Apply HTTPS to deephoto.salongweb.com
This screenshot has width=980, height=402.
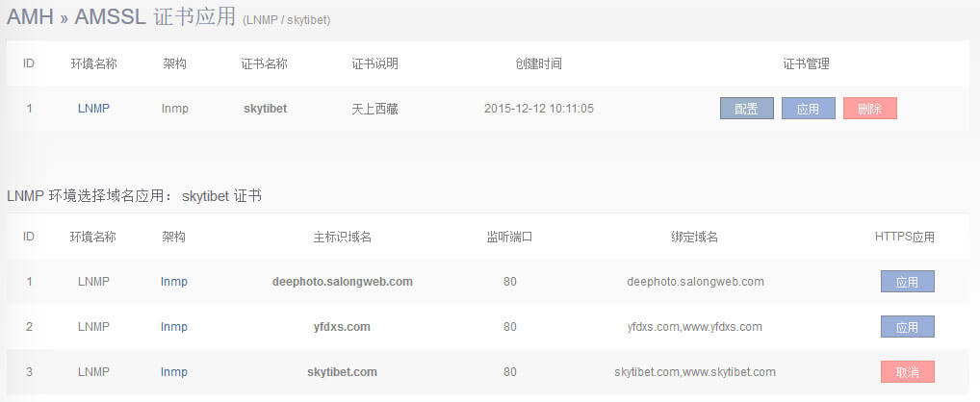click(x=907, y=282)
